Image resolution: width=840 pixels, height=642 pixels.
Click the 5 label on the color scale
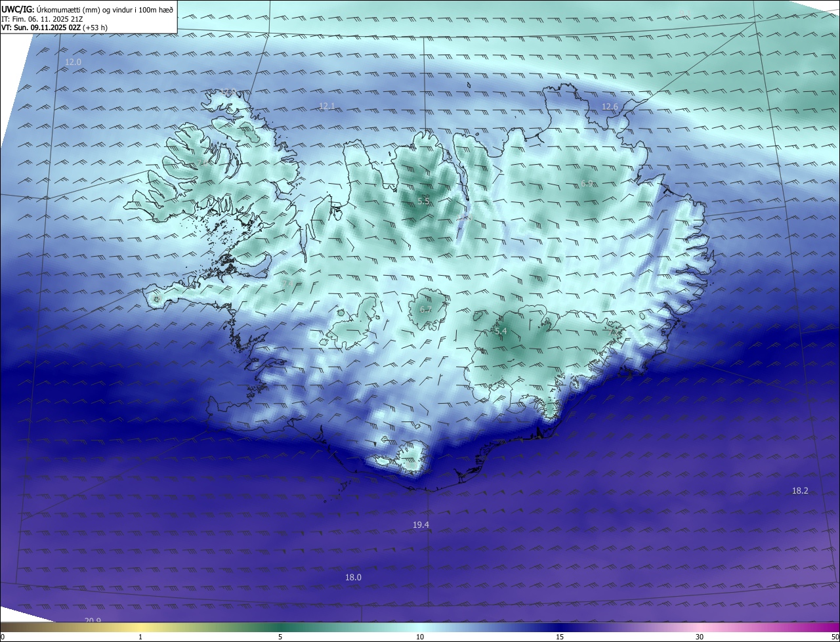pyautogui.click(x=280, y=637)
